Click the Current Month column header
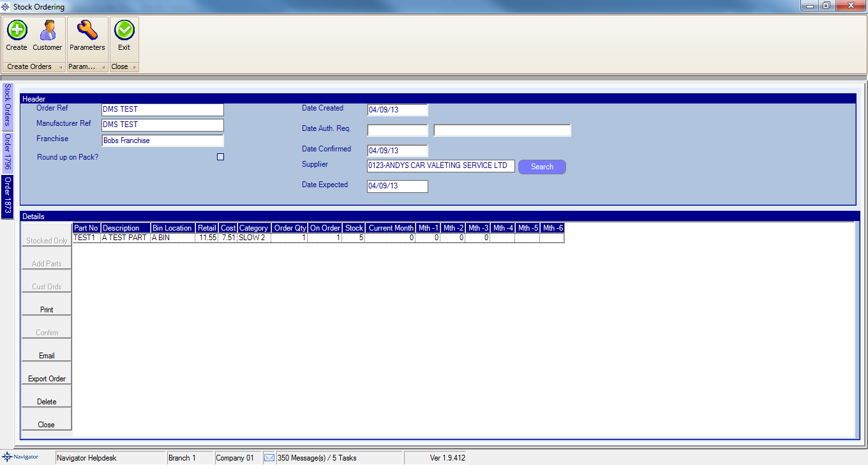 pyautogui.click(x=391, y=228)
